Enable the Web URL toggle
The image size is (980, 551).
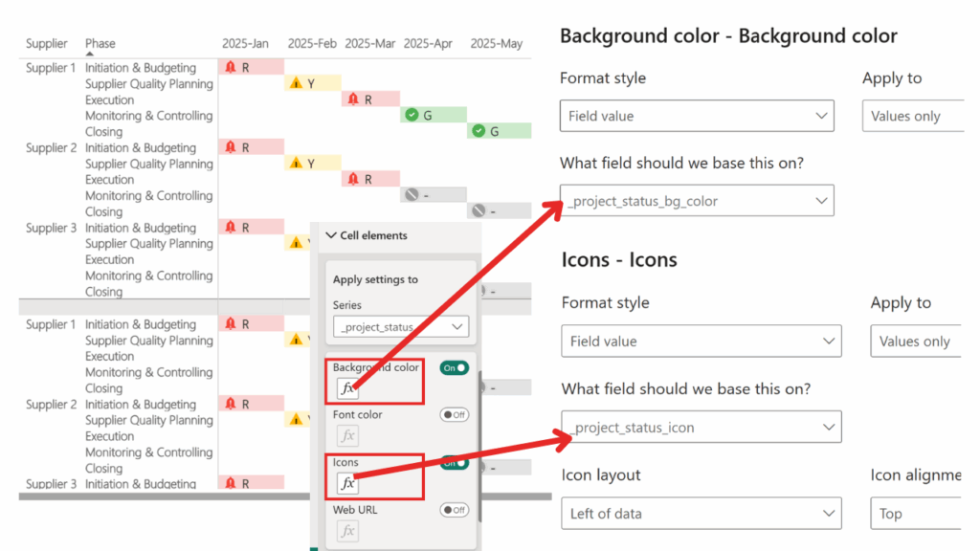[454, 510]
